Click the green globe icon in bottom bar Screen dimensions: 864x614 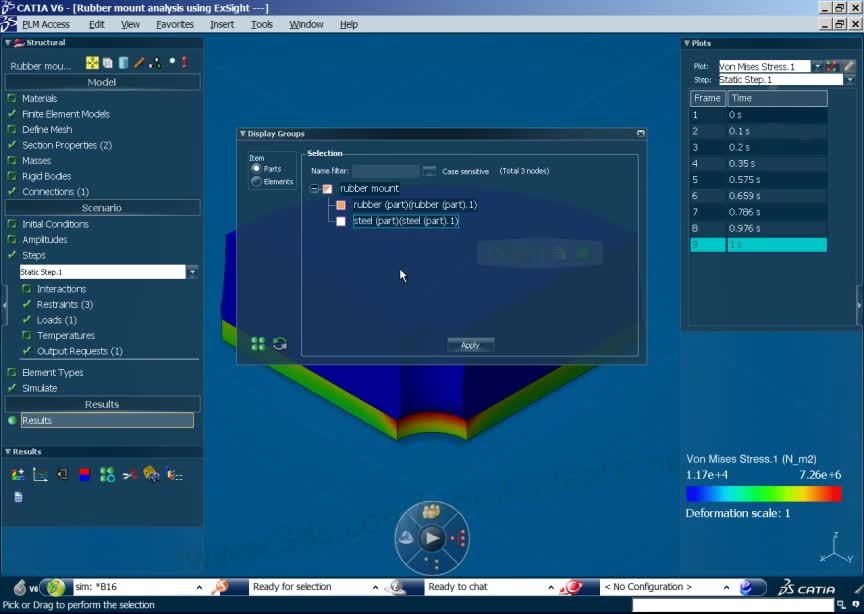55,588
